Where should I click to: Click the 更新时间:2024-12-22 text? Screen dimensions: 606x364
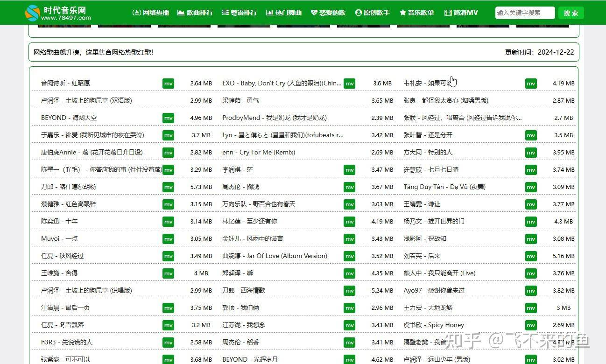click(539, 52)
